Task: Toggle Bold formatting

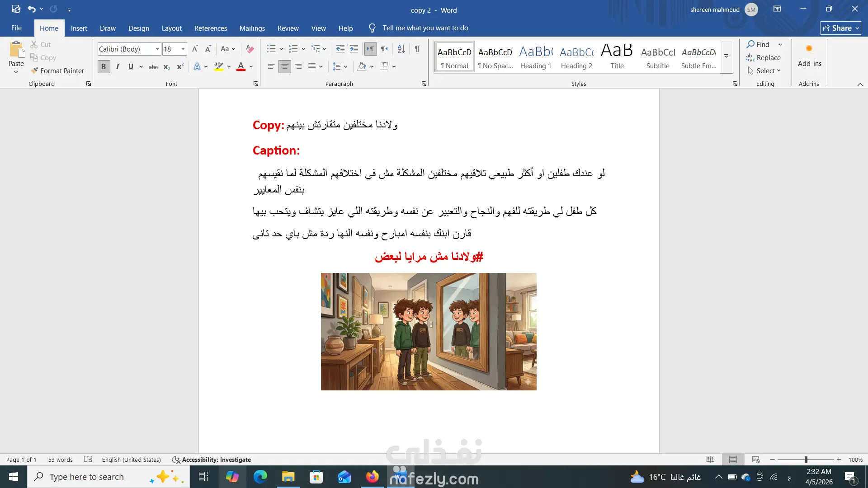Action: 104,67
